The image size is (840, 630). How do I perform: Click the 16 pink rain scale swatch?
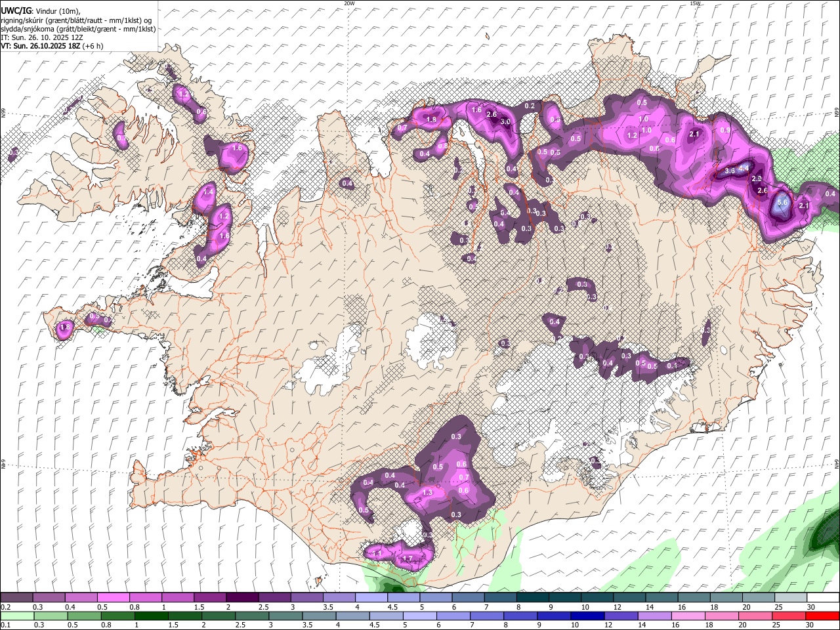point(688,616)
